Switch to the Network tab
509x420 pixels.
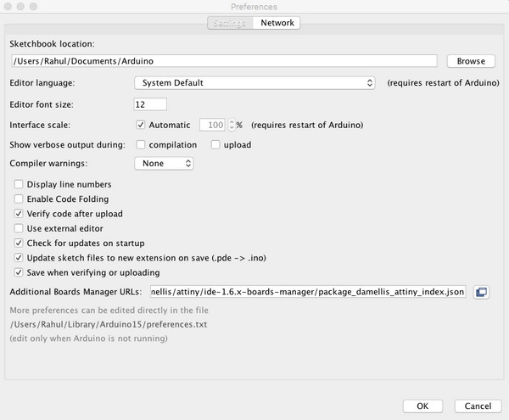pos(277,23)
